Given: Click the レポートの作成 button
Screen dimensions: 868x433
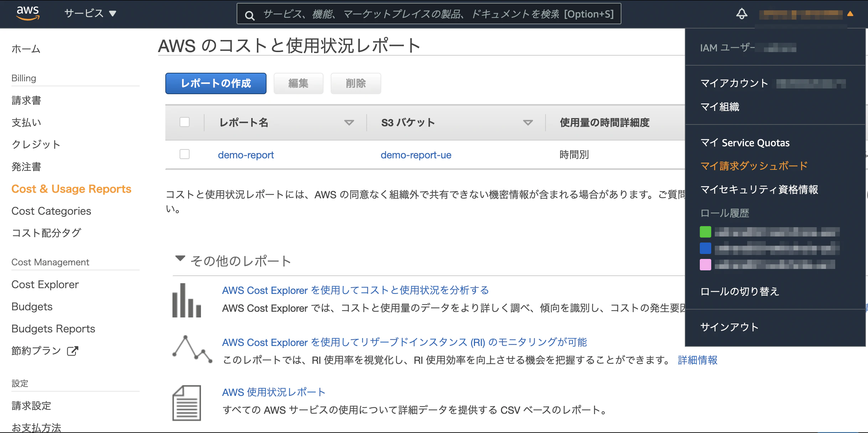Looking at the screenshot, I should [x=216, y=83].
